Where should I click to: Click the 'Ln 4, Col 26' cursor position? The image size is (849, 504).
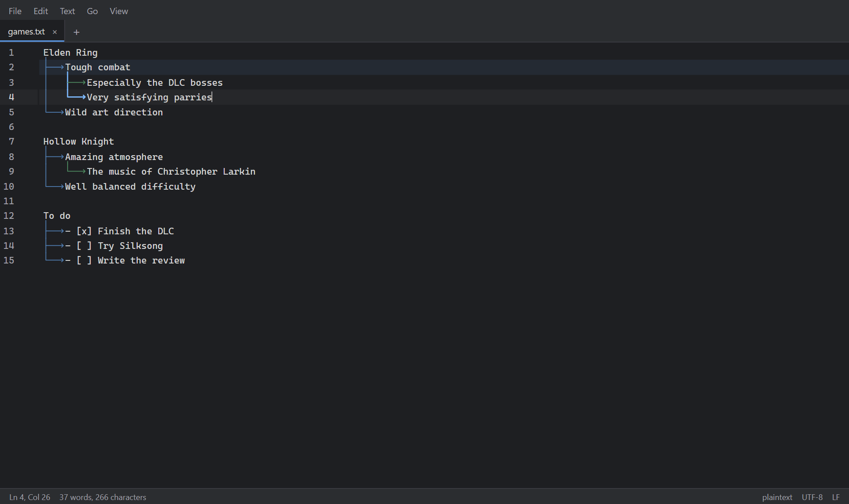point(30,497)
